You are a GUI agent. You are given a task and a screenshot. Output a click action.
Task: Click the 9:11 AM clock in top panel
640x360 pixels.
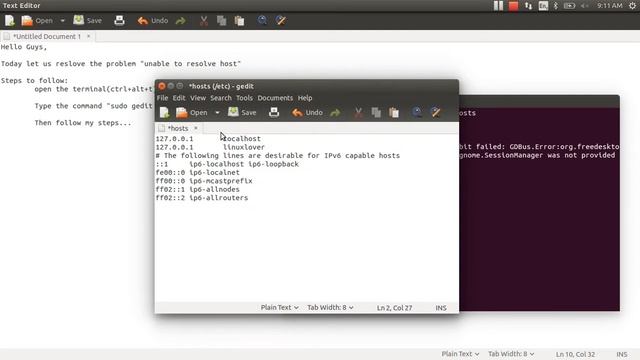click(609, 6)
